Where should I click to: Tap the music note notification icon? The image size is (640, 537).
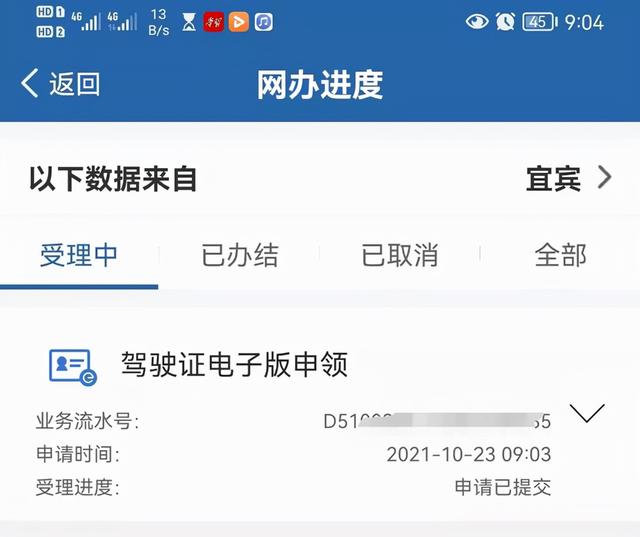coord(264,22)
